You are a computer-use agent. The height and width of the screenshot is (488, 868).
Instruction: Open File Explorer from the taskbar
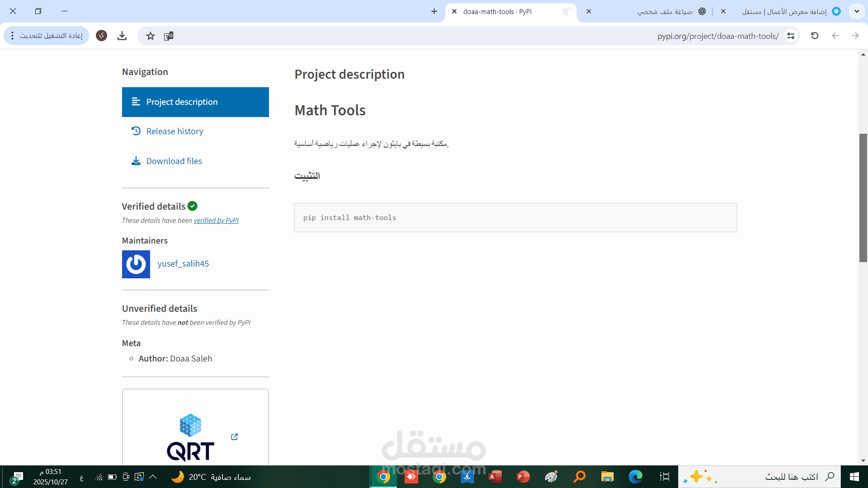607,477
